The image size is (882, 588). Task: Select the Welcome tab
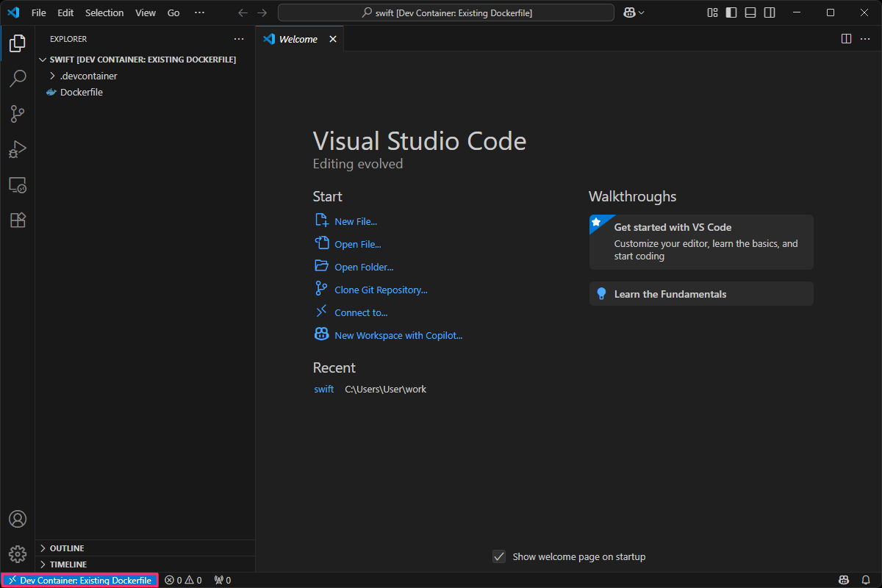(x=300, y=39)
